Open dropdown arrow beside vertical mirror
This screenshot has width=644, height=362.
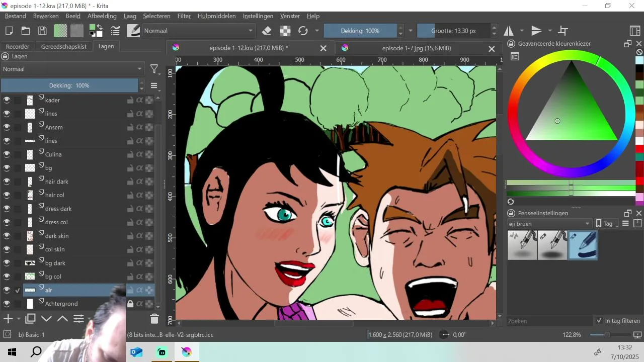tap(550, 31)
